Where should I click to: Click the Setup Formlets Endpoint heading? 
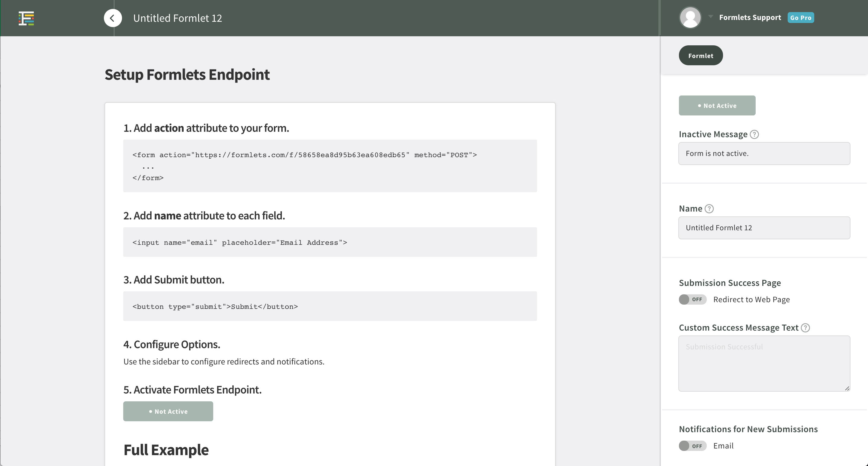(187, 75)
